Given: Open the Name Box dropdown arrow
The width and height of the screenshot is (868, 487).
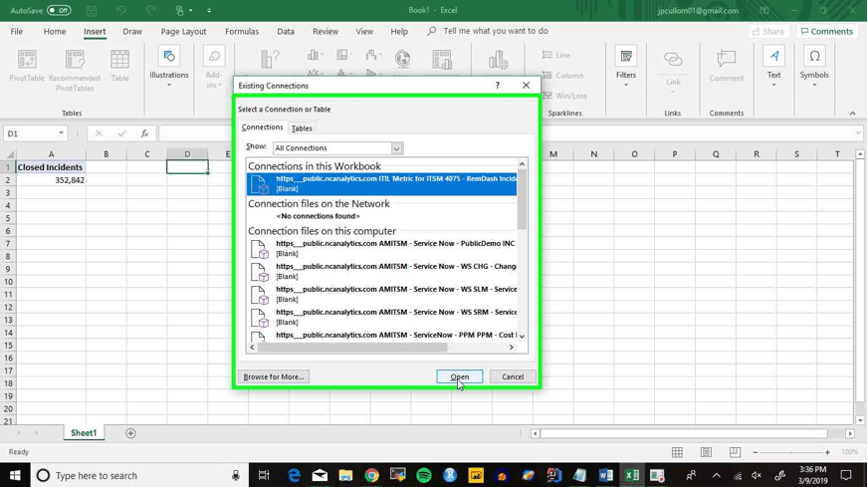Looking at the screenshot, I should [61, 133].
